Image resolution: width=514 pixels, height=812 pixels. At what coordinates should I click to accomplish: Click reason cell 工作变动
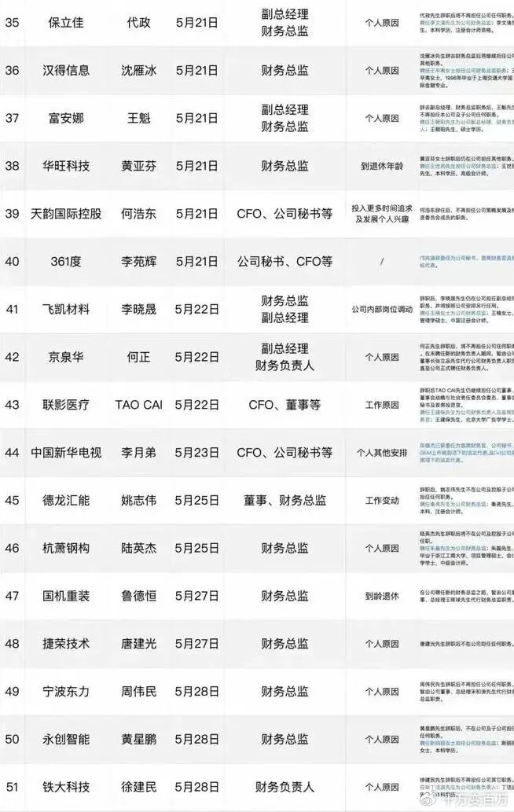(382, 500)
